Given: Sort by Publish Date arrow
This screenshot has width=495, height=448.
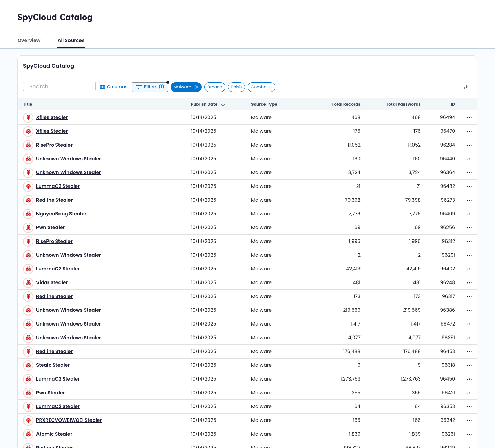Looking at the screenshot, I should point(223,104).
